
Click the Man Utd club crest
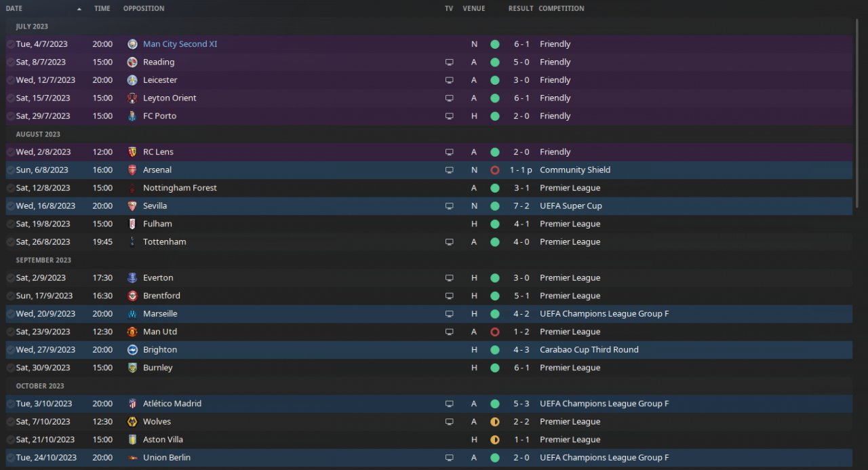coord(132,332)
